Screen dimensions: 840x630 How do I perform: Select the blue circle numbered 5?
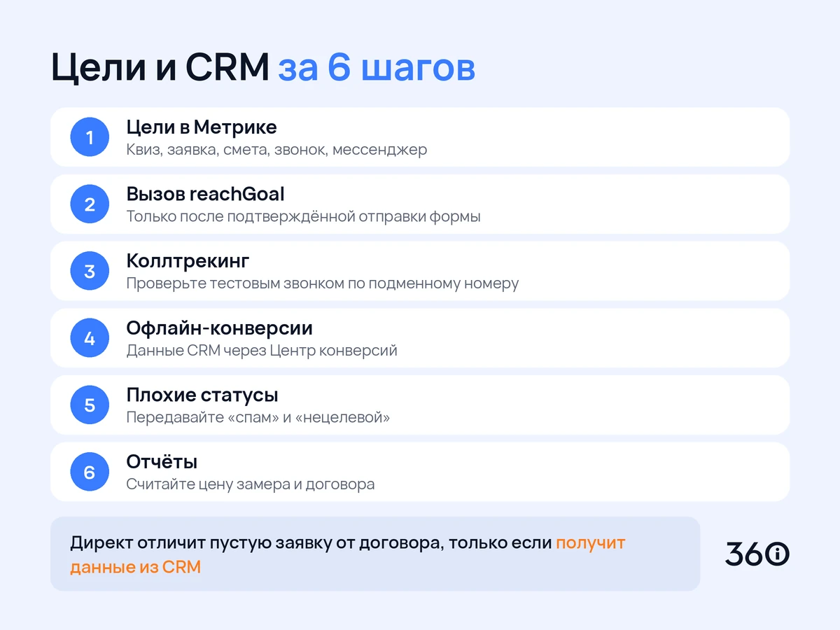coord(90,405)
